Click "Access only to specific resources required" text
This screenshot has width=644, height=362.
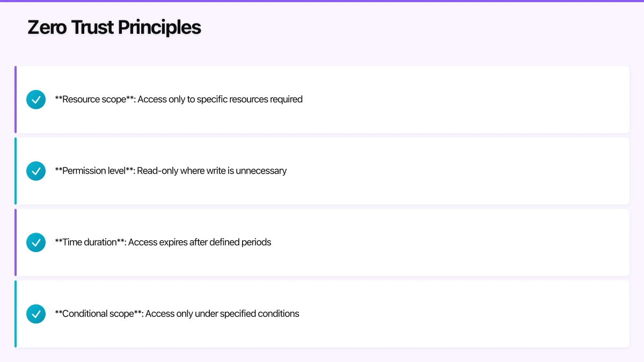point(220,99)
